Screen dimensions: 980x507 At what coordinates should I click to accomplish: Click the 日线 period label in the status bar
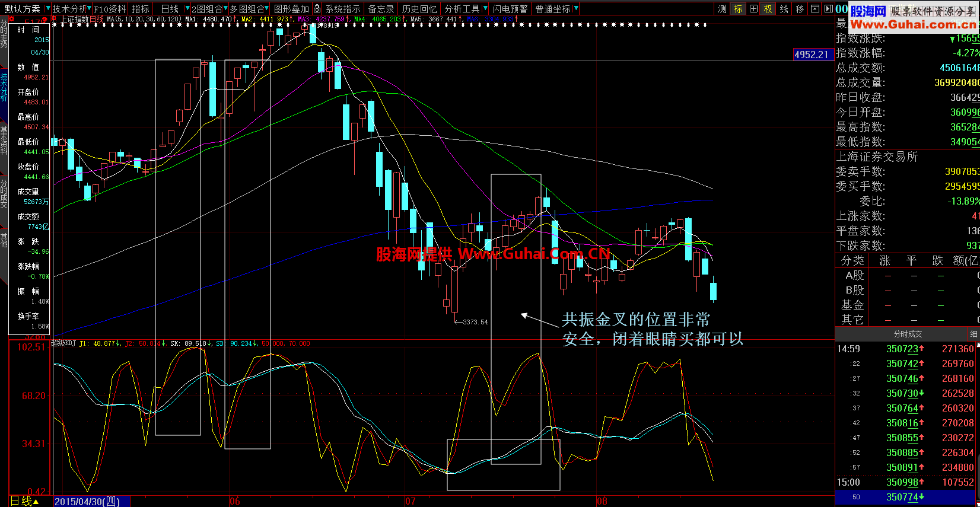(x=25, y=501)
